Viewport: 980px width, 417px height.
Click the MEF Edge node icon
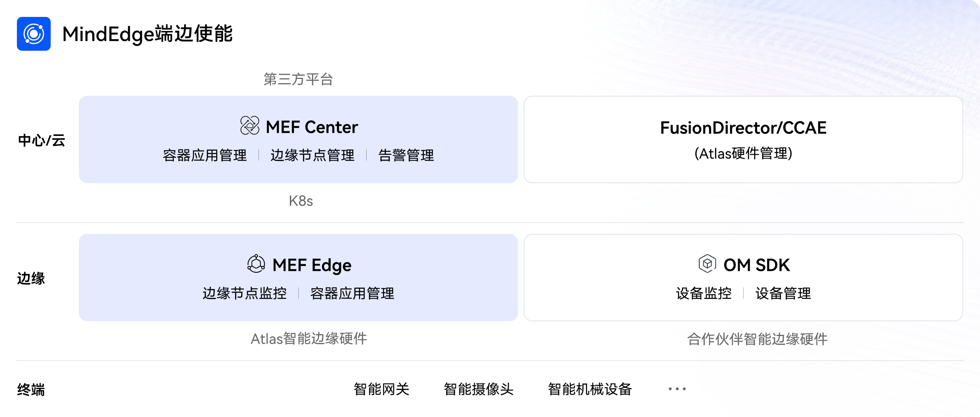pos(256,264)
